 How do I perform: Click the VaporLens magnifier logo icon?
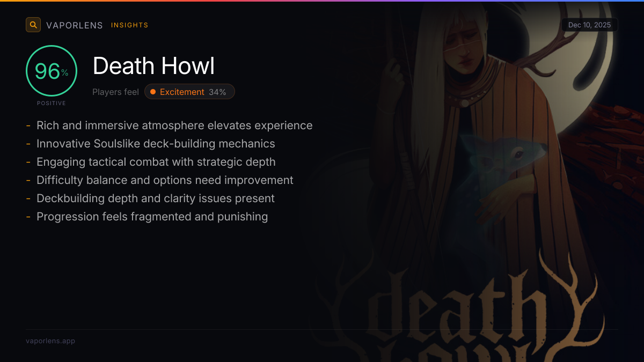coord(33,25)
